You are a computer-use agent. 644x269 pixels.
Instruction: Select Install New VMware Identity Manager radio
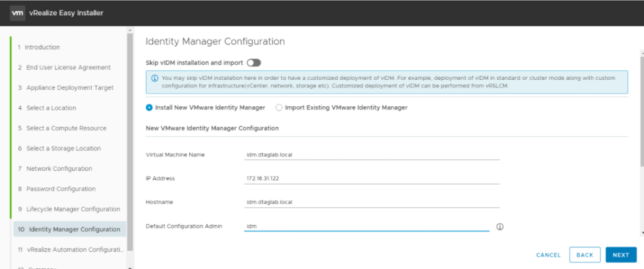[149, 107]
